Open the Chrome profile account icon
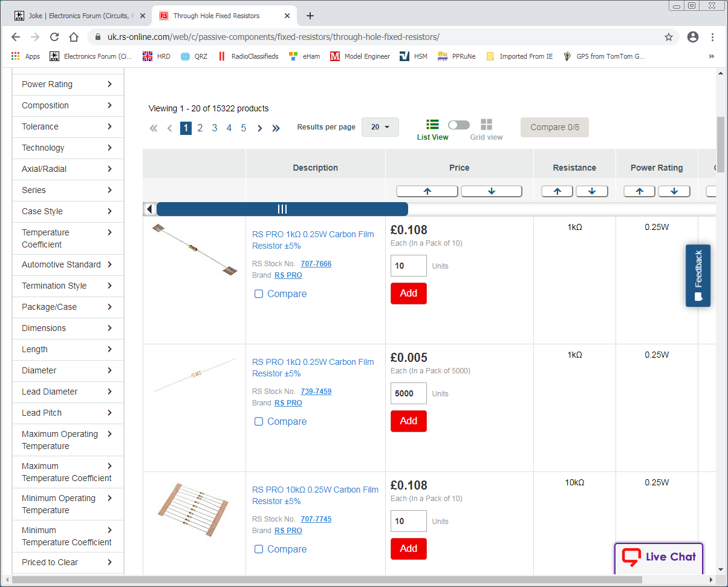 coord(693,37)
